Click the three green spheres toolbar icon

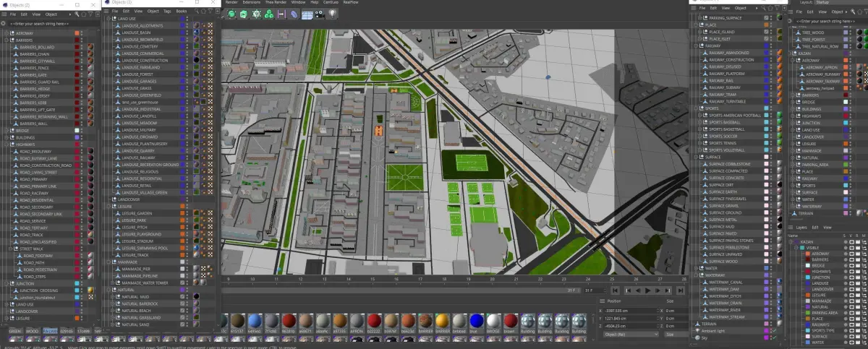point(268,14)
